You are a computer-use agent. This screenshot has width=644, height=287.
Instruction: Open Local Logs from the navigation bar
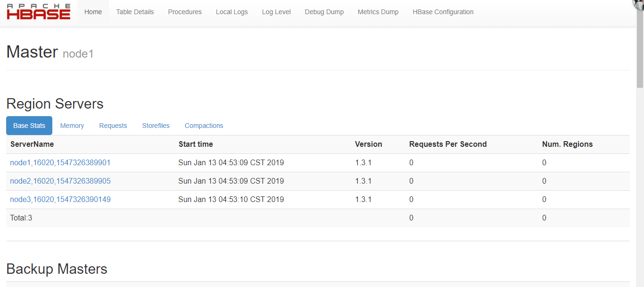[231, 11]
